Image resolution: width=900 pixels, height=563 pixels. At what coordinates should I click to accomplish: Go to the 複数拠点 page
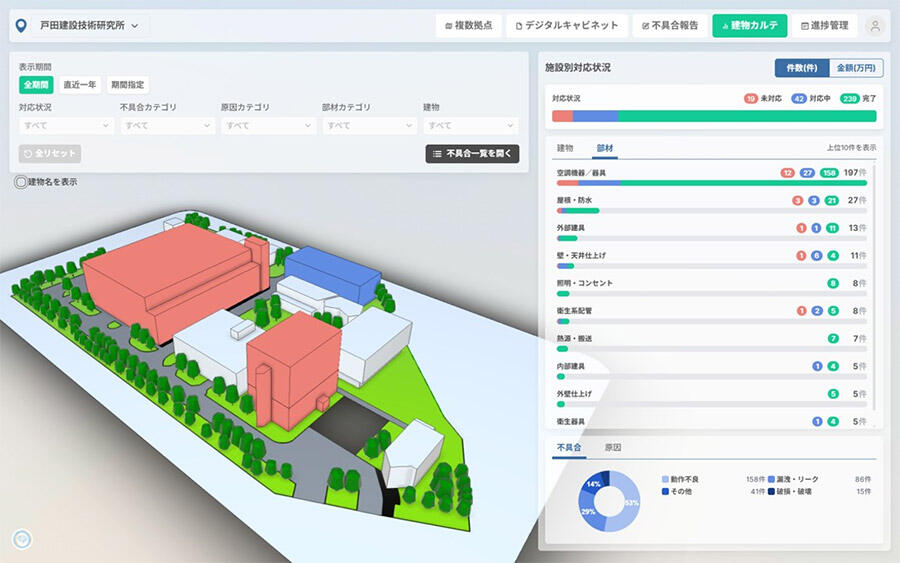pos(468,26)
